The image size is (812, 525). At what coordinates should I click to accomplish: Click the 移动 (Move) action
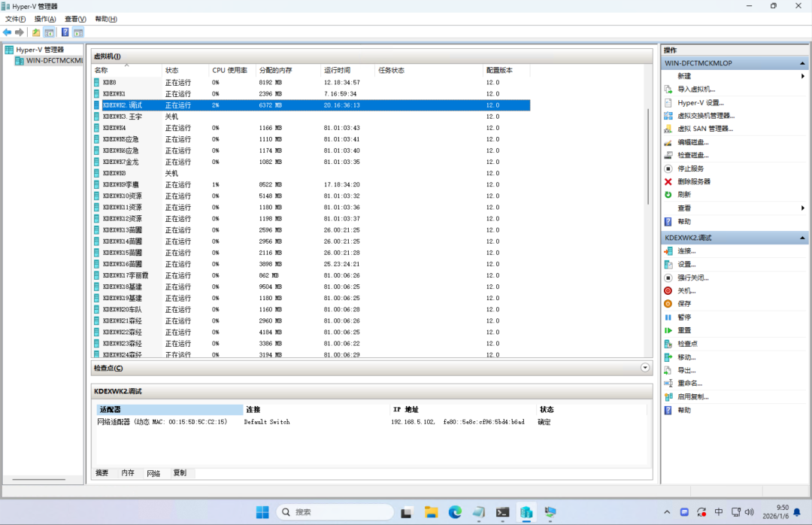tap(686, 357)
